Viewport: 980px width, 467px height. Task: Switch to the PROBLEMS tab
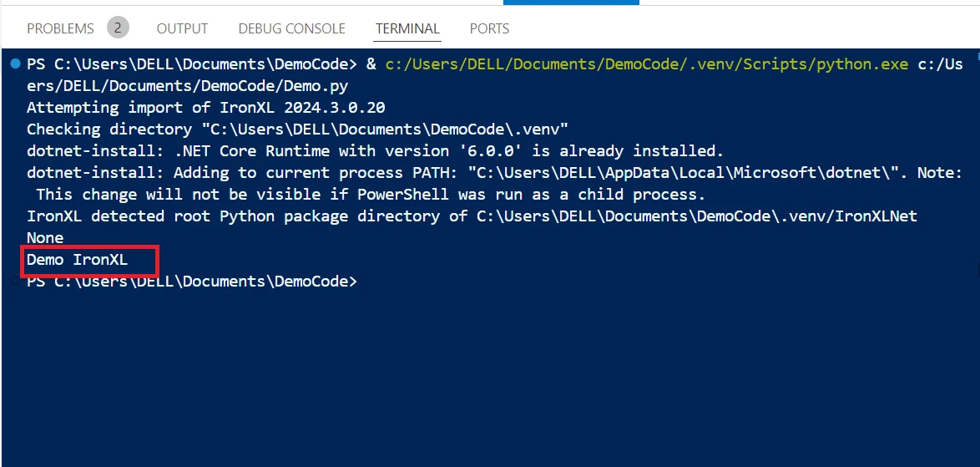click(60, 28)
